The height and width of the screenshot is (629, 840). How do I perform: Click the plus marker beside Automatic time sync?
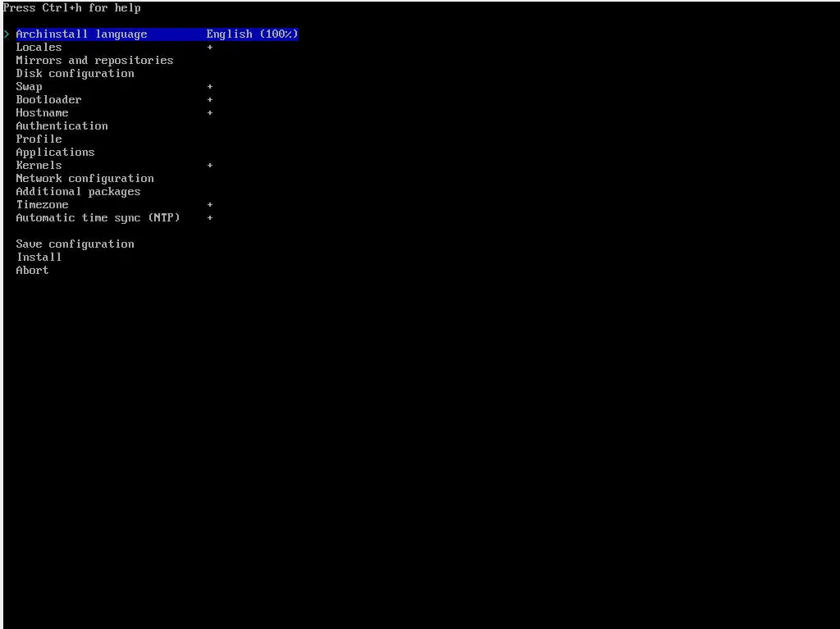(210, 218)
